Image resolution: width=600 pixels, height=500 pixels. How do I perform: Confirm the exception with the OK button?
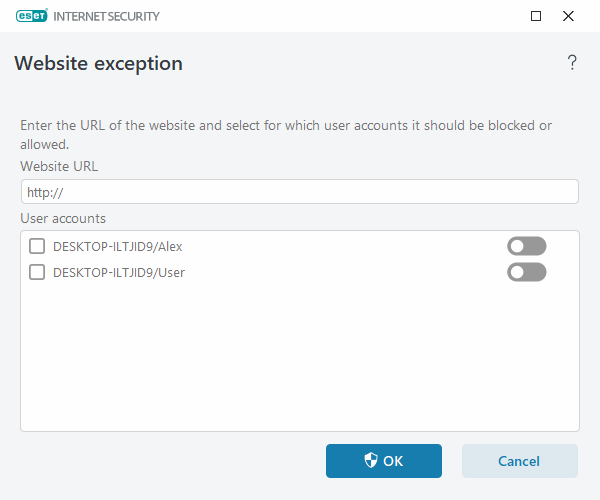point(384,461)
